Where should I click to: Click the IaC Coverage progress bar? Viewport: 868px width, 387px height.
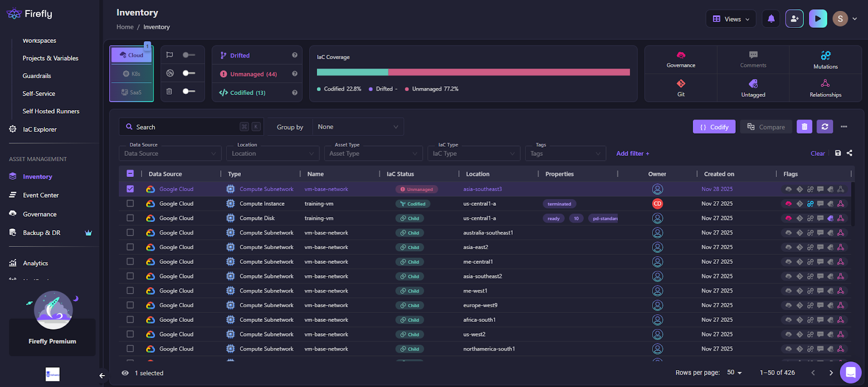click(x=473, y=72)
